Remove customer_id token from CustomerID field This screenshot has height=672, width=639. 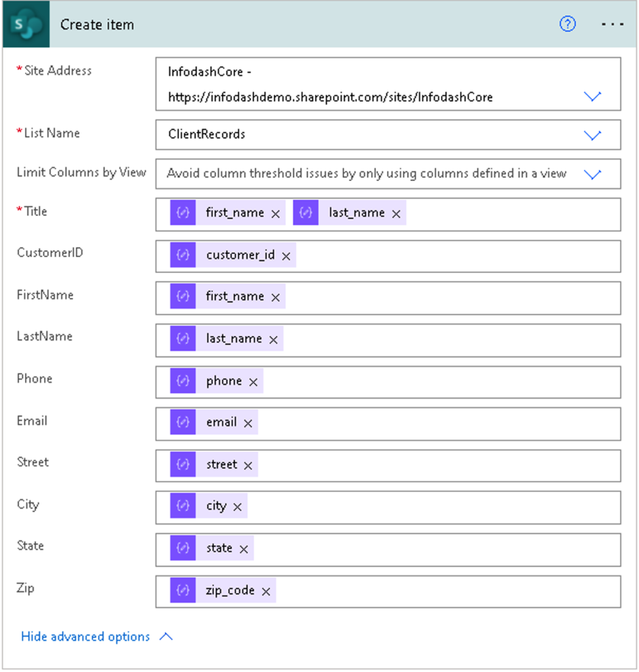click(286, 256)
